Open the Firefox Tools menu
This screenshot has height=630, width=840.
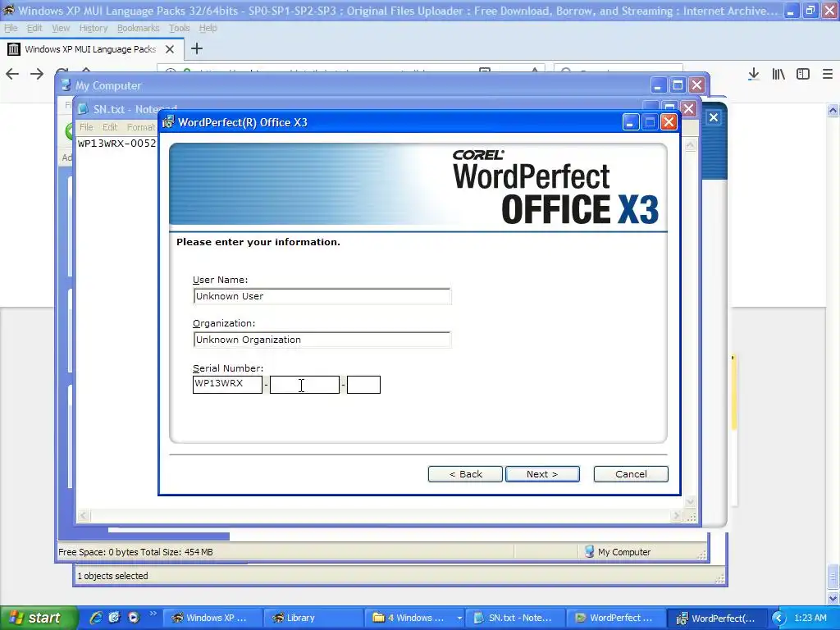tap(179, 28)
